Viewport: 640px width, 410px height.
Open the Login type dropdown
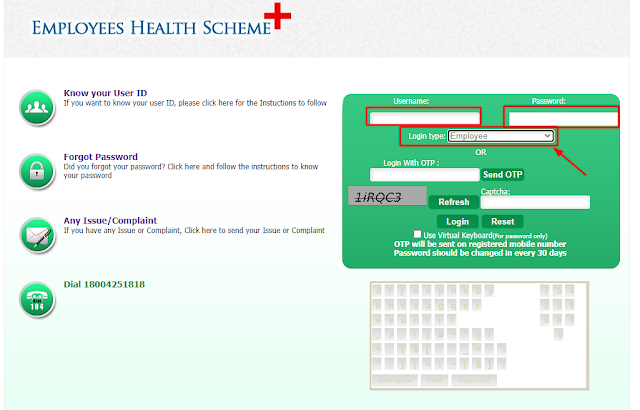[501, 136]
